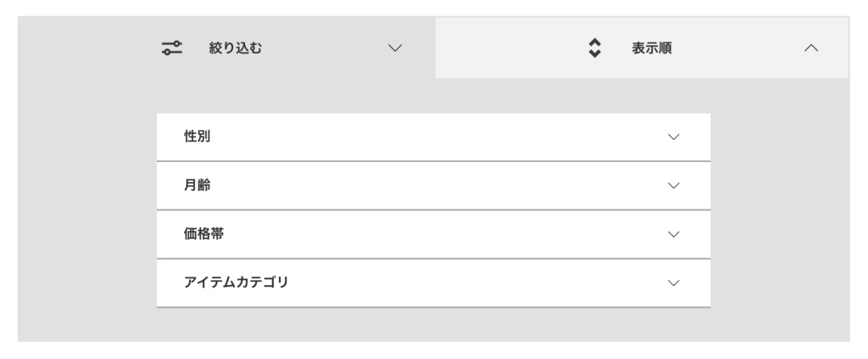Click the down chevron next to 絞り込む
The height and width of the screenshot is (359, 868).
click(x=394, y=48)
